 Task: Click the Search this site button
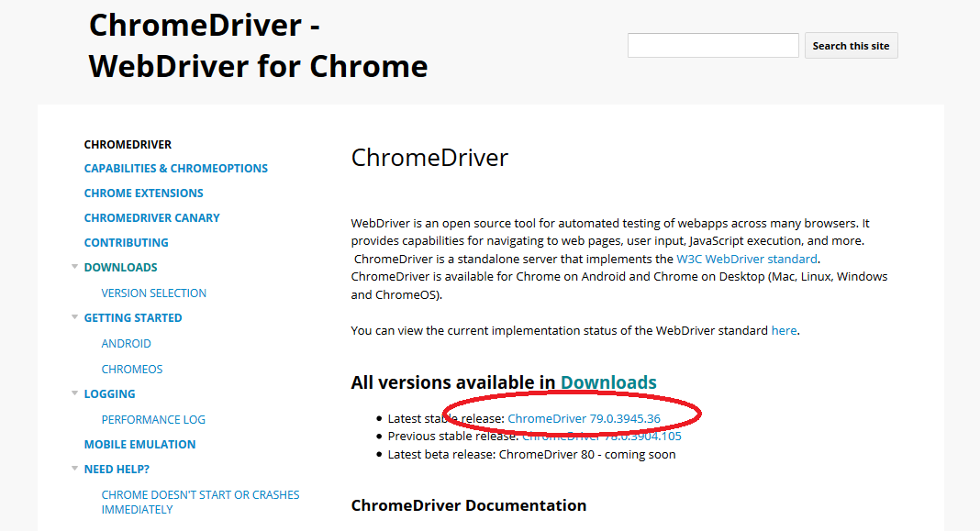click(851, 46)
